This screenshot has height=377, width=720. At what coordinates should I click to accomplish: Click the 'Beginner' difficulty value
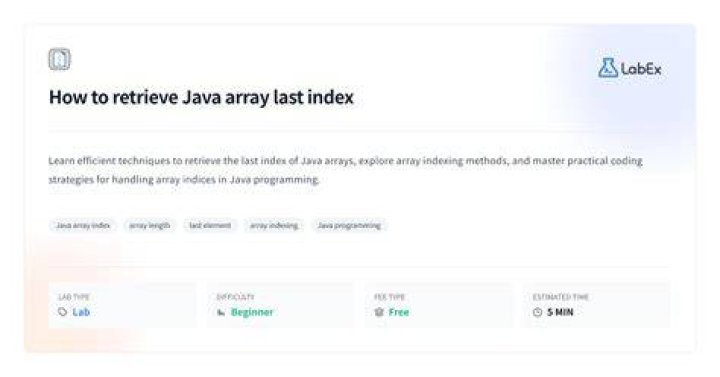point(252,312)
